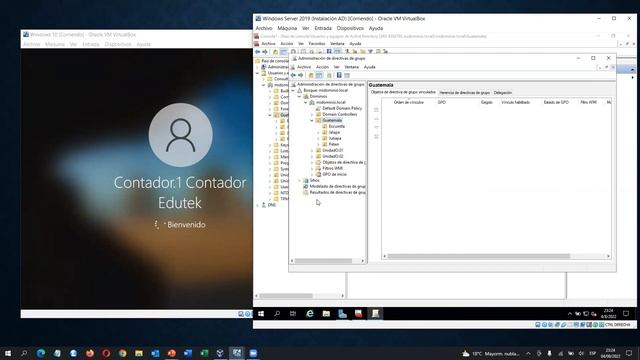
Task: Open Favoritos menu in background console window
Action: click(x=317, y=44)
